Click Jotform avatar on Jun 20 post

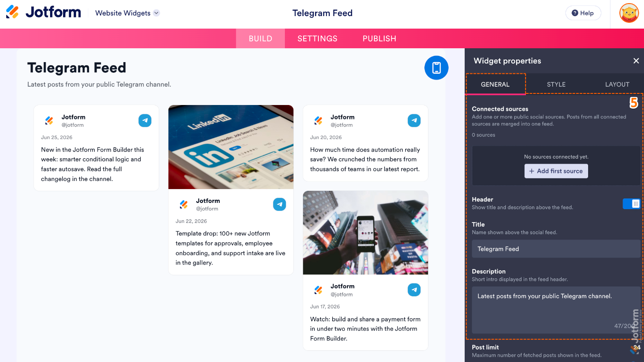click(318, 121)
